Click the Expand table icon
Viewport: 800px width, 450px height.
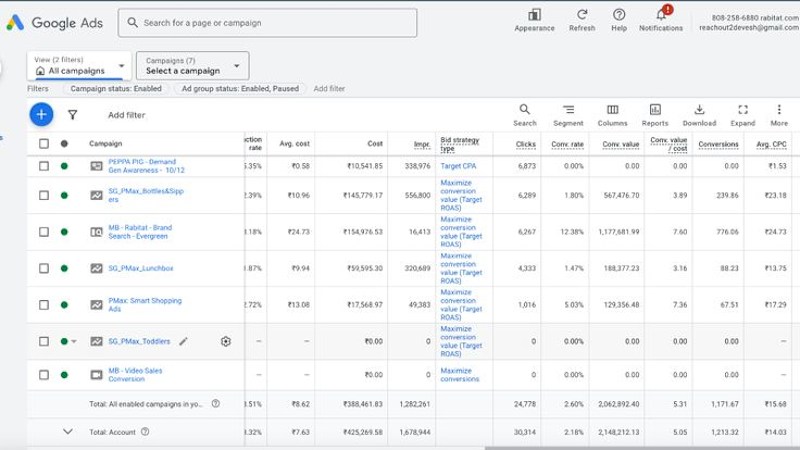pyautogui.click(x=743, y=109)
